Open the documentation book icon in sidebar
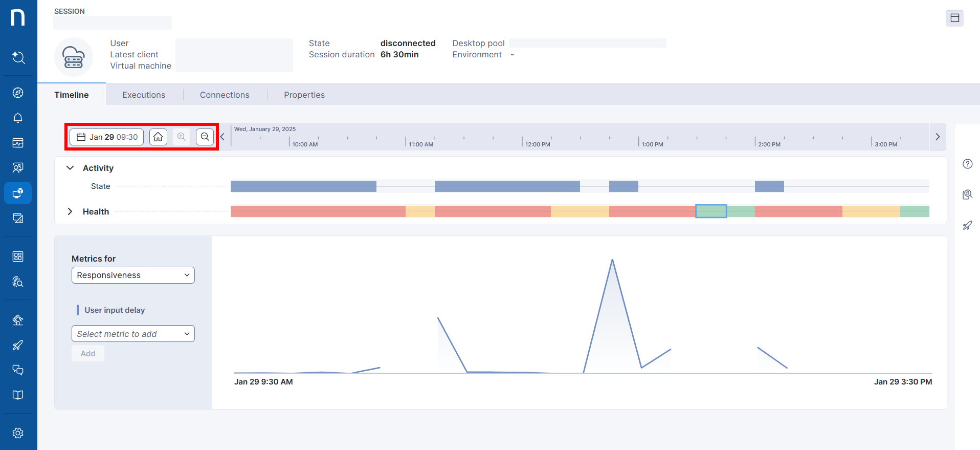The width and height of the screenshot is (980, 450). (x=18, y=395)
